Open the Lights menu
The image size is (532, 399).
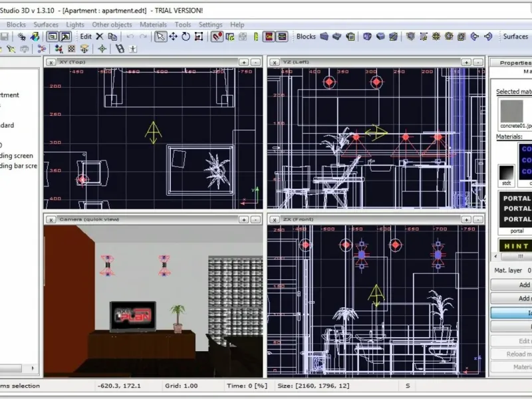(x=75, y=25)
